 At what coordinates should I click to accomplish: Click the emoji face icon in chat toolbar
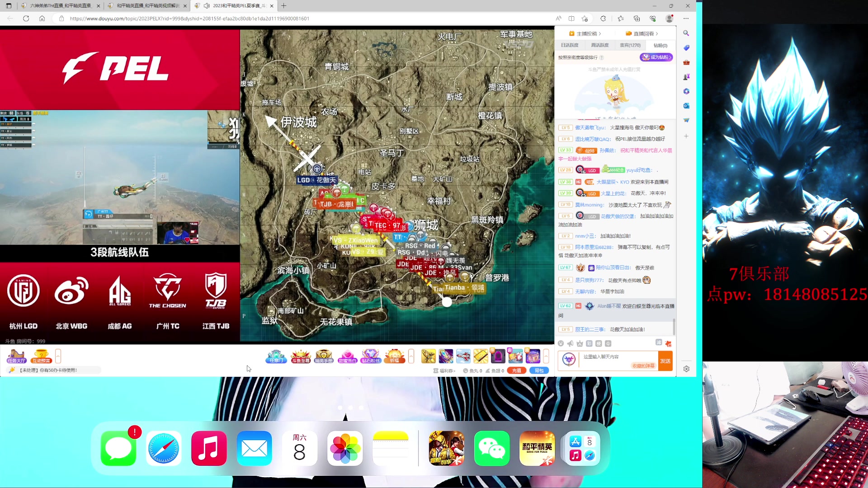tap(561, 343)
